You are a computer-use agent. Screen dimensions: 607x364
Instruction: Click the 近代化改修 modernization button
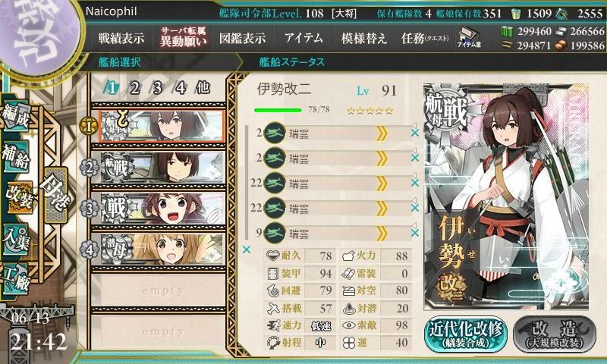pos(466,334)
